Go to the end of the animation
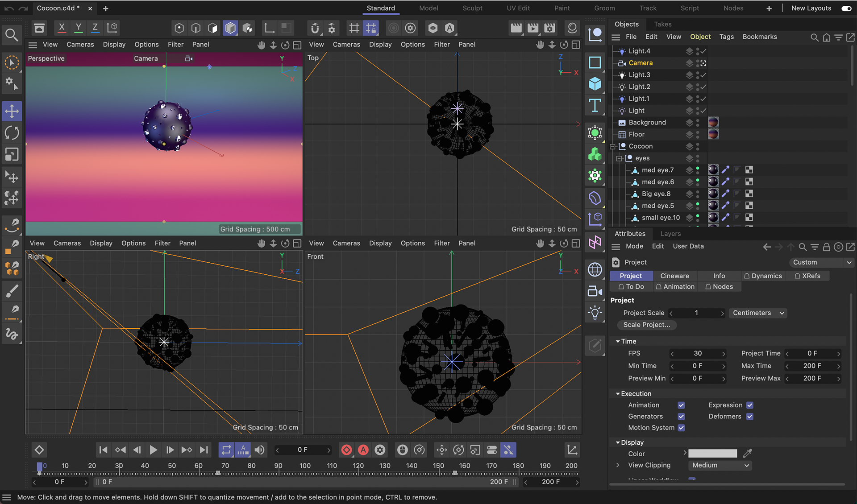This screenshot has height=504, width=857. (204, 450)
